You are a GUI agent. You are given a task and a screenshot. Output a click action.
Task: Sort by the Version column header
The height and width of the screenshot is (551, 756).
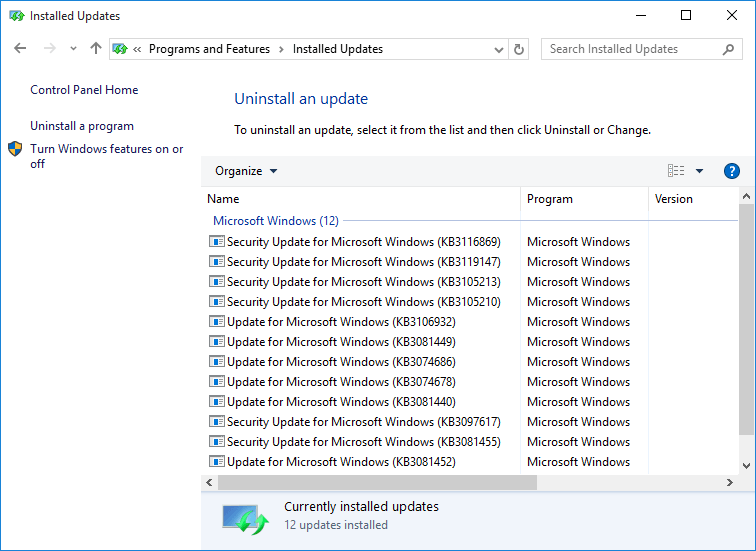point(693,199)
